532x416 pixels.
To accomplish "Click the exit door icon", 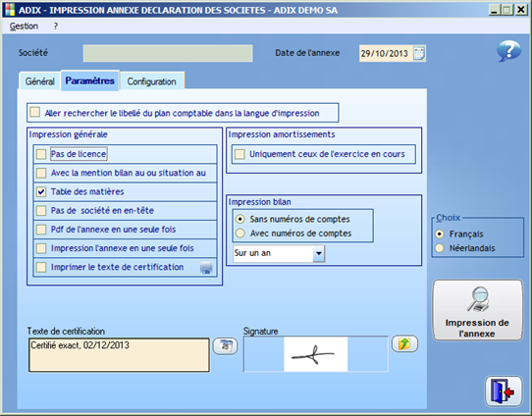I will (504, 391).
